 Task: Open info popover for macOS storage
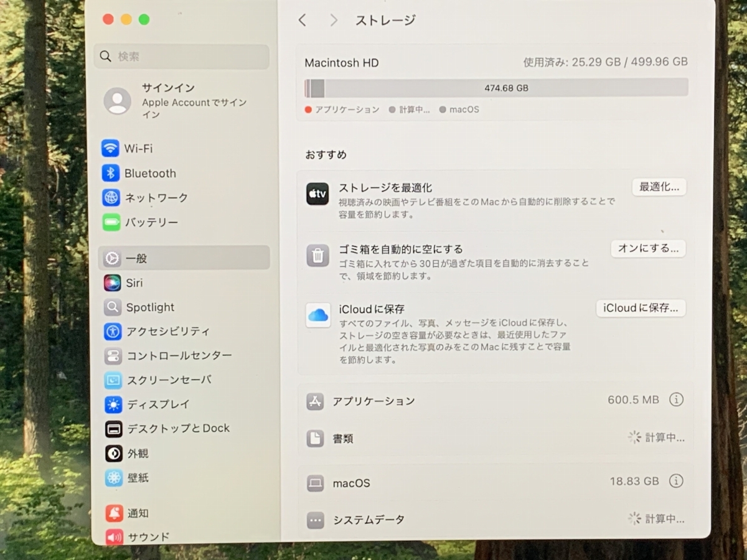676,481
